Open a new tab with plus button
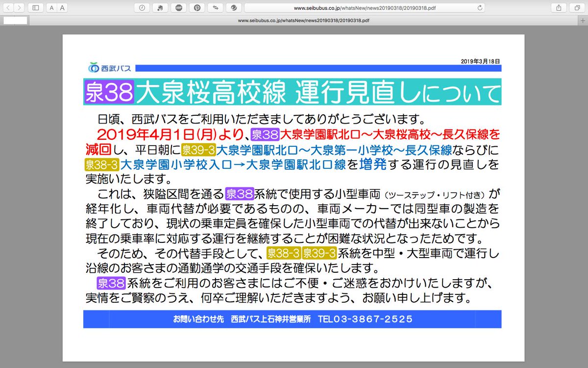588x368 pixels. point(584,21)
